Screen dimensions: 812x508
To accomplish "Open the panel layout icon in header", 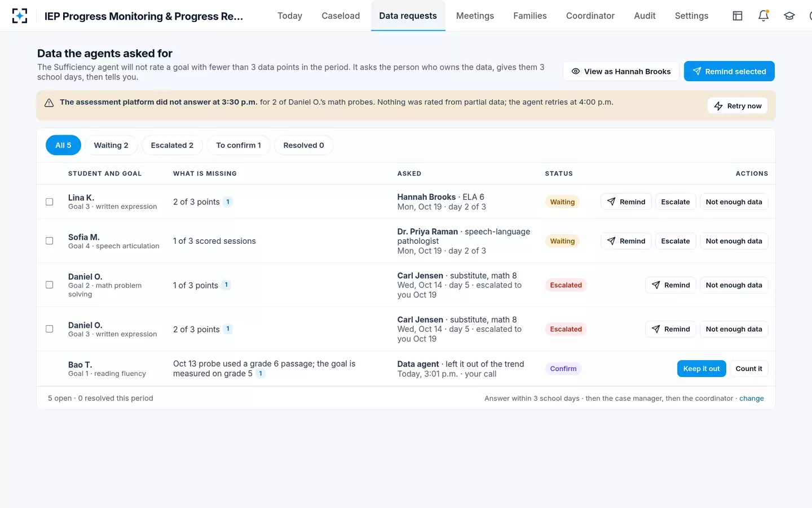I will (738, 16).
